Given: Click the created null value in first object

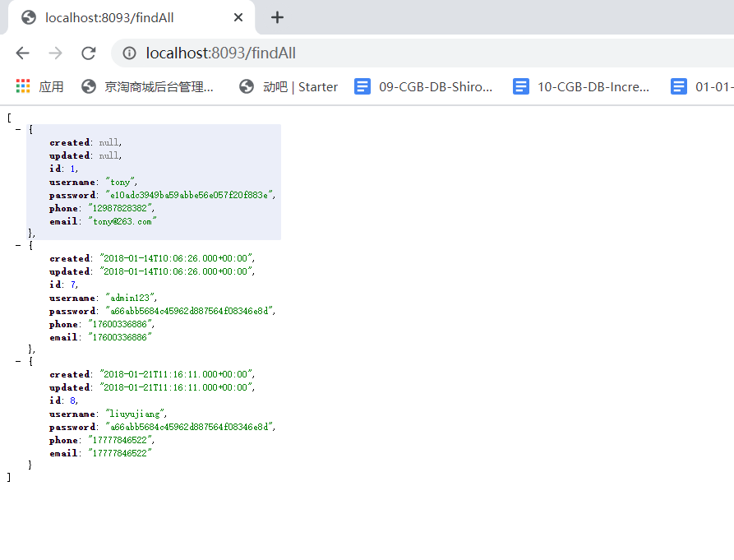Looking at the screenshot, I should pos(108,142).
